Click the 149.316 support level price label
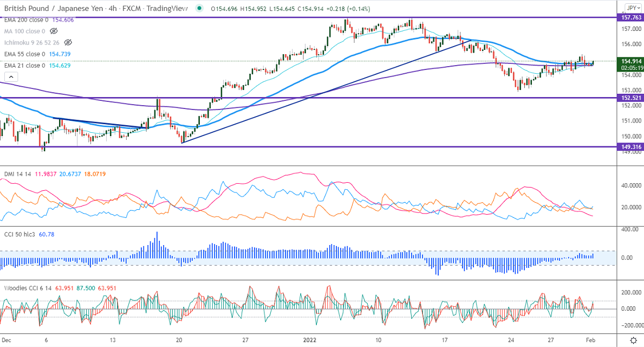 [630, 147]
